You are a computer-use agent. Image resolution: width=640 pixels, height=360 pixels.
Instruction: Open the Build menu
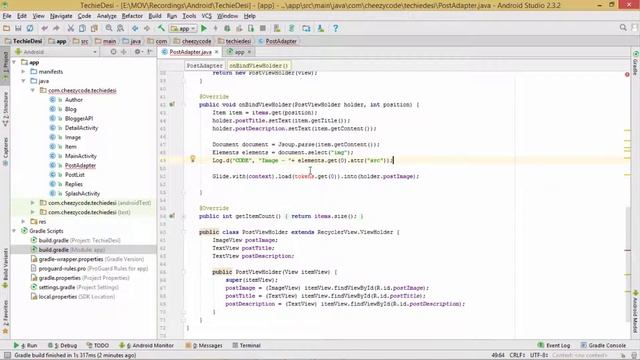(155, 16)
